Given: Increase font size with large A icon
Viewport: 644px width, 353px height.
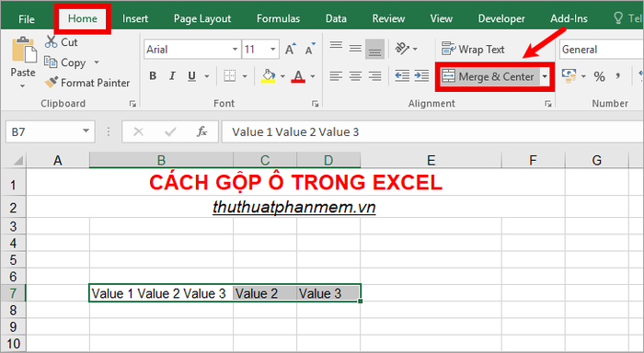Looking at the screenshot, I should pos(291,50).
